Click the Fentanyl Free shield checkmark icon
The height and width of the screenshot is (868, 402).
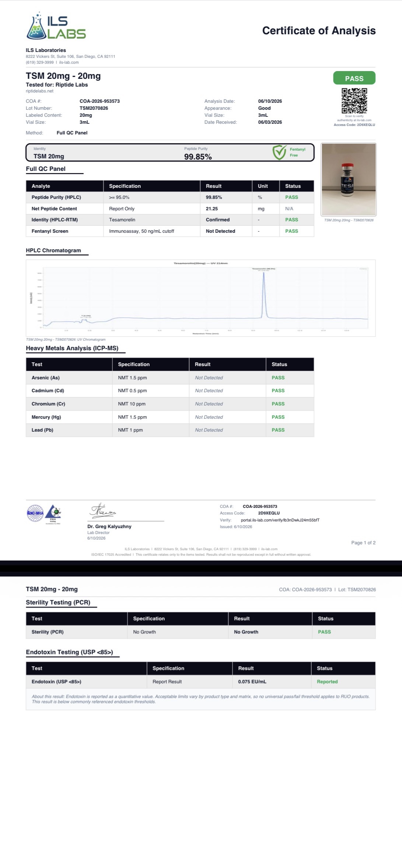coord(279,152)
